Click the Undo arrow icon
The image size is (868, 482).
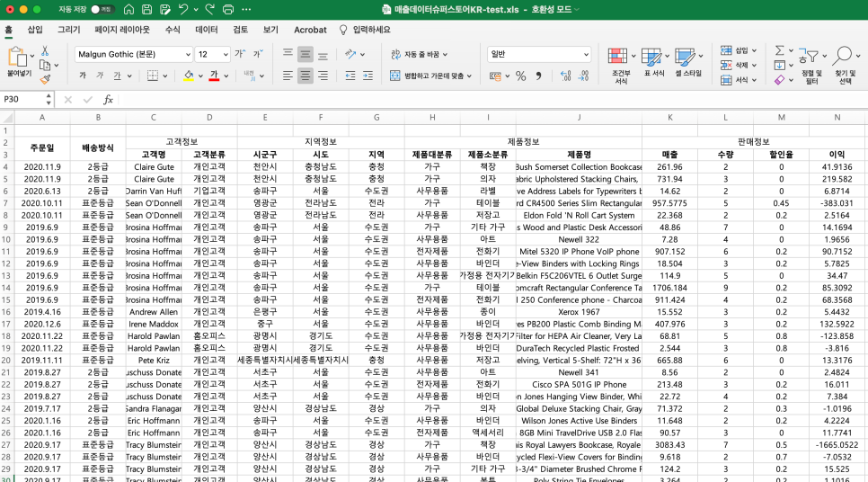coord(183,9)
